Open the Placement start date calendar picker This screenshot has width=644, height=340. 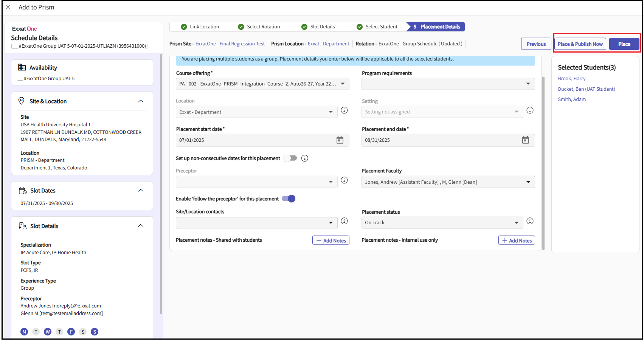[340, 140]
